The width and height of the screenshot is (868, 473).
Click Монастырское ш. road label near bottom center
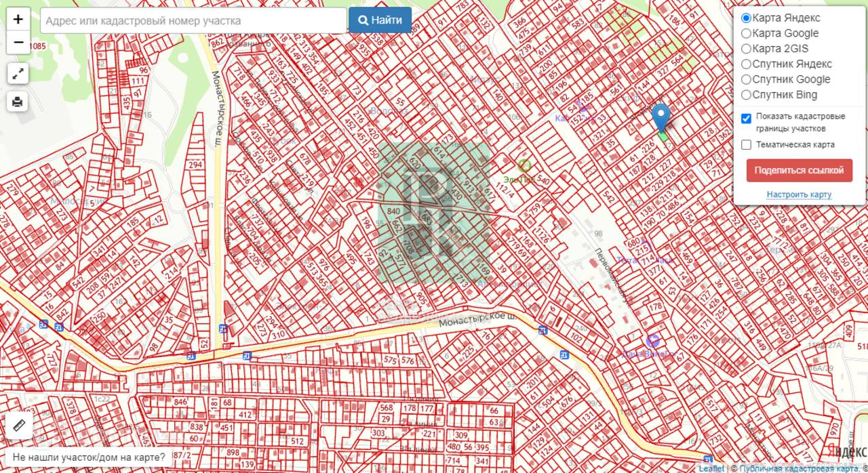coord(477,318)
